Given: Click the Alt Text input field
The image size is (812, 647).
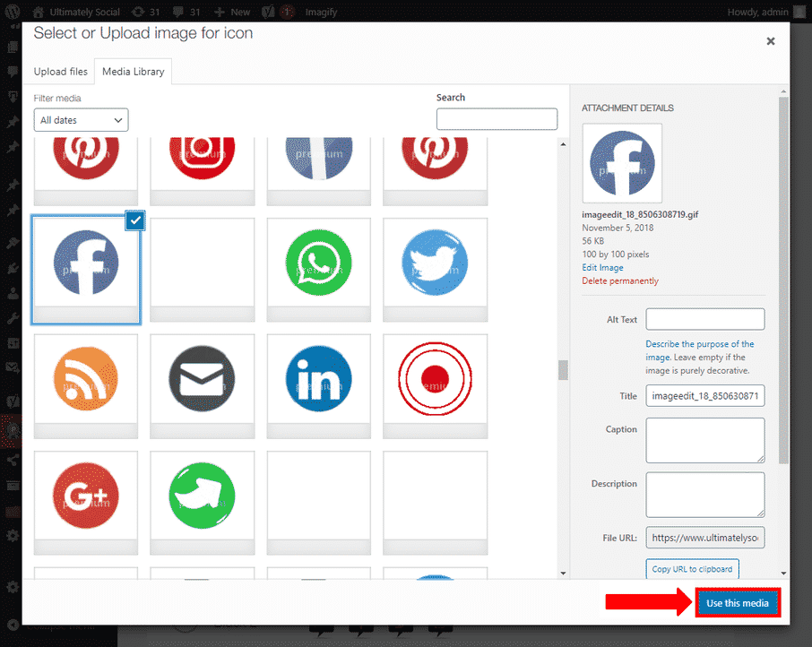Looking at the screenshot, I should click(704, 319).
